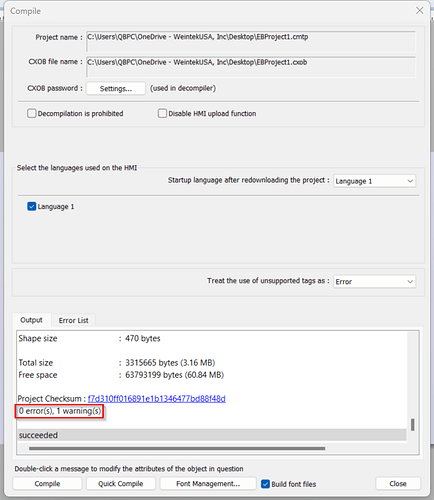Viewport: 434px width, 500px height.
Task: Tick Disable HMI upload function checkbox
Action: 162,113
